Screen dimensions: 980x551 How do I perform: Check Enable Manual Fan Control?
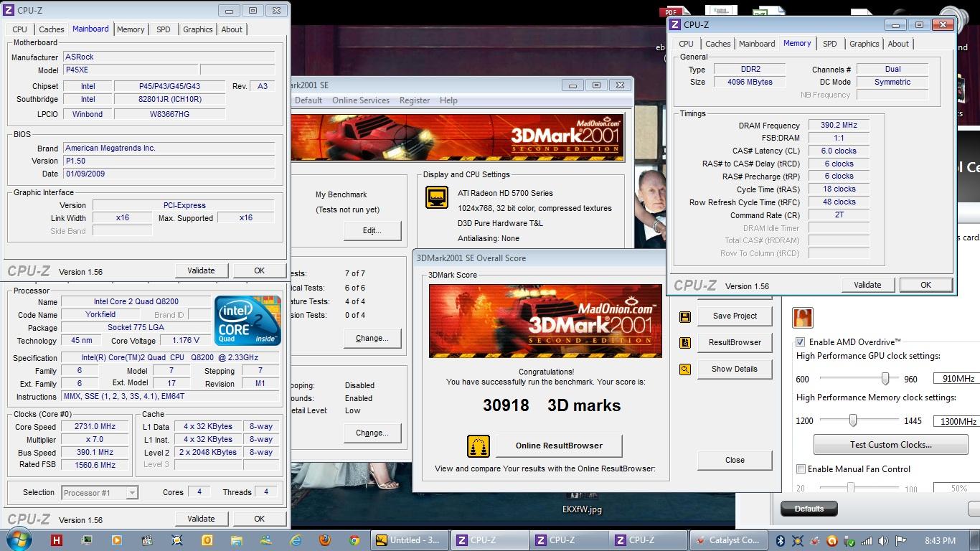pos(801,469)
